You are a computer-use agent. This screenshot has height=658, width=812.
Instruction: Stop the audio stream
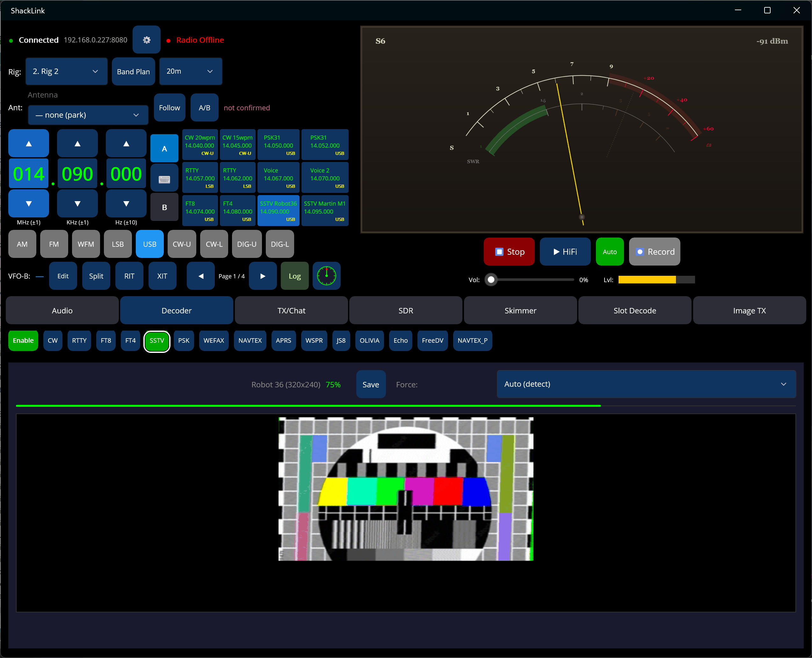click(x=509, y=252)
